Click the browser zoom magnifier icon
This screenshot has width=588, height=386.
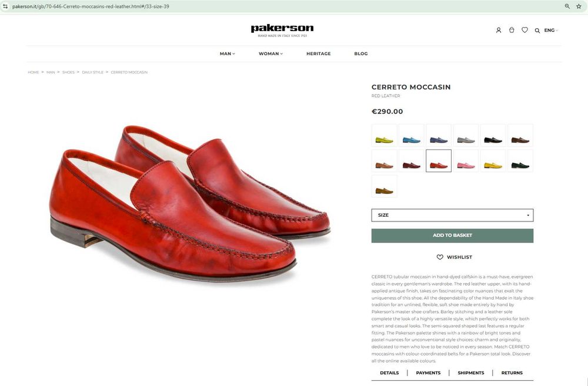click(567, 6)
